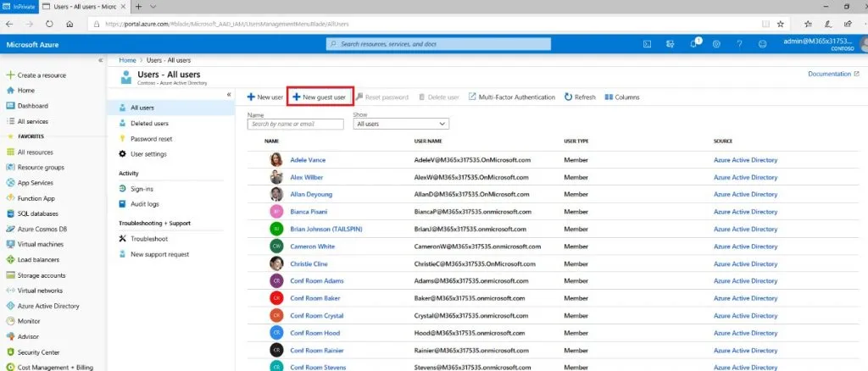This screenshot has height=371, width=868.
Task: Collapse the left Azure sidebar chevron
Action: coord(100,59)
